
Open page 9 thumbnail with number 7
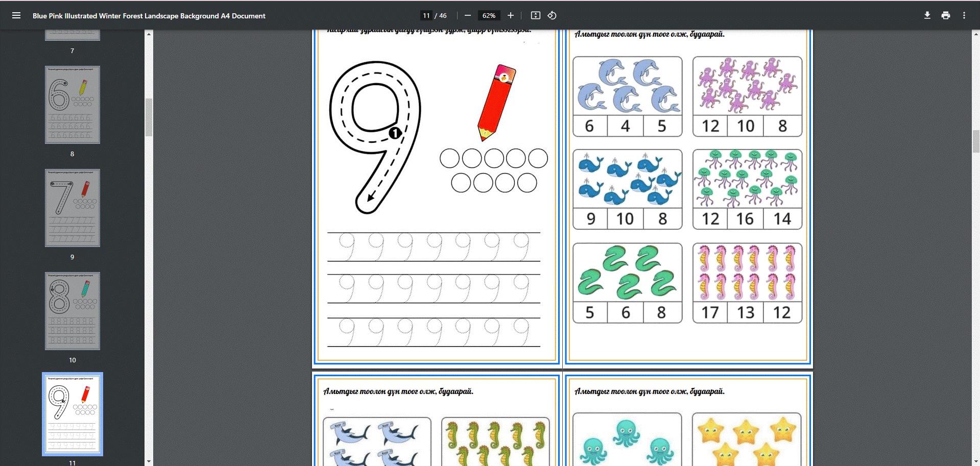click(x=73, y=208)
